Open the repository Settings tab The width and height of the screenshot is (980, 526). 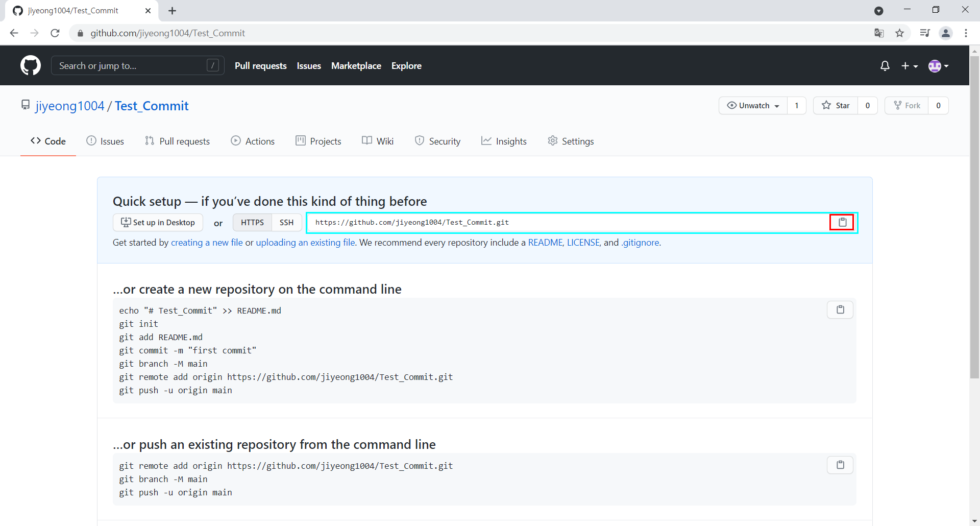(571, 141)
